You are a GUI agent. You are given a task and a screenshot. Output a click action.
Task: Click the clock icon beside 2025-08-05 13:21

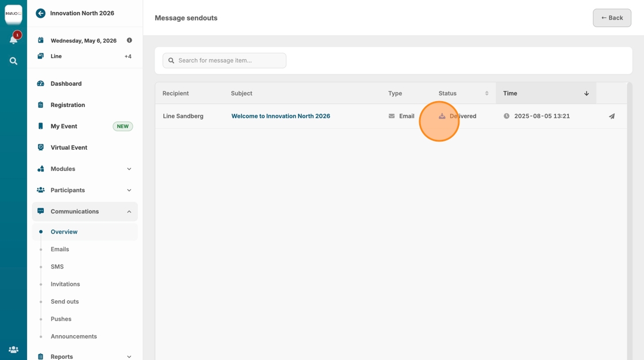point(507,116)
